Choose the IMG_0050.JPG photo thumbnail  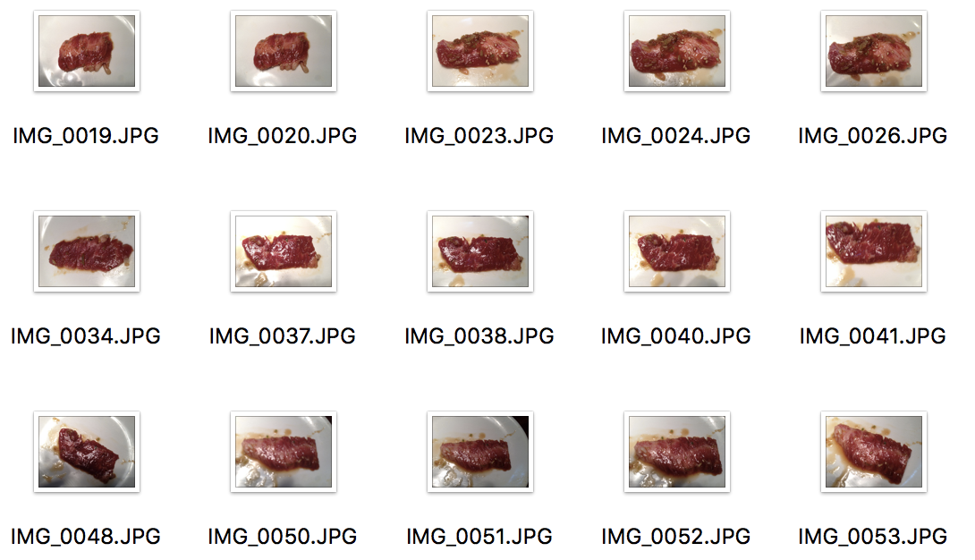coord(284,452)
